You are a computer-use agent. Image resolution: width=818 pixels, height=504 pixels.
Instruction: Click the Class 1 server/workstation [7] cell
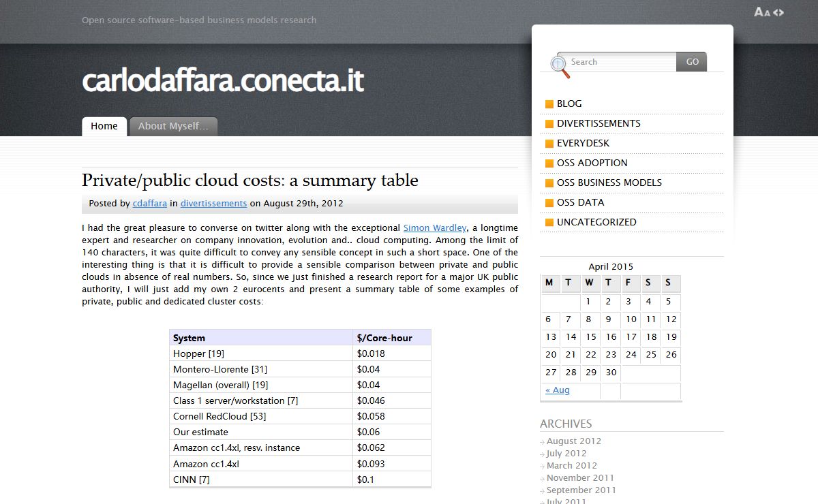(x=261, y=400)
